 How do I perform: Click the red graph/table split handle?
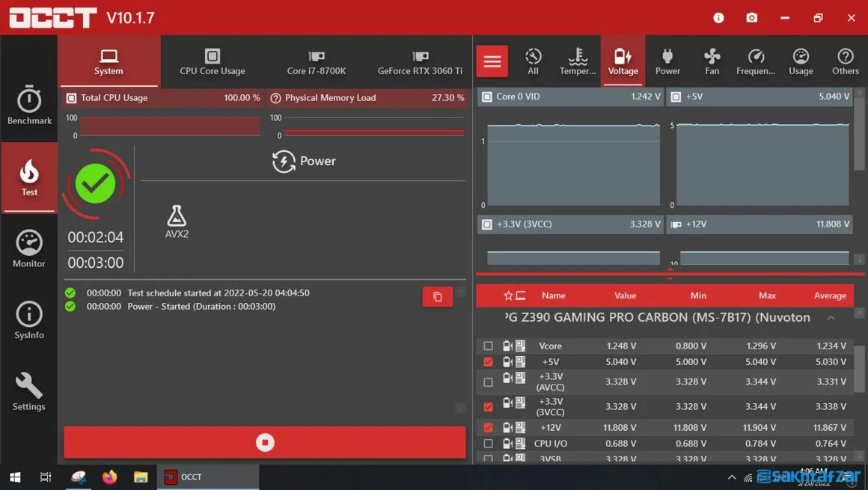point(670,274)
